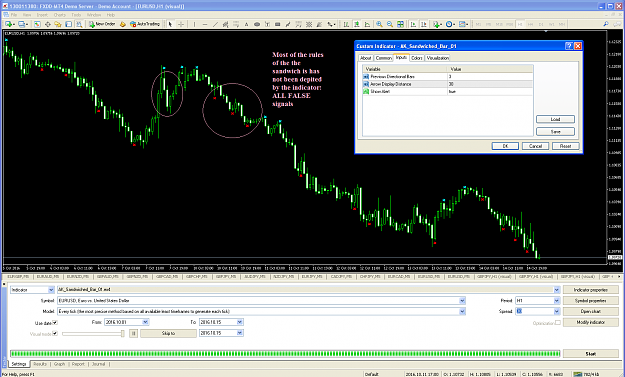Open the Insert menu

click(x=42, y=15)
